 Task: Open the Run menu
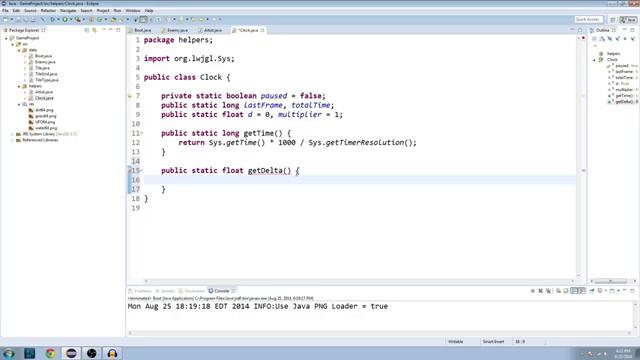pos(118,11)
